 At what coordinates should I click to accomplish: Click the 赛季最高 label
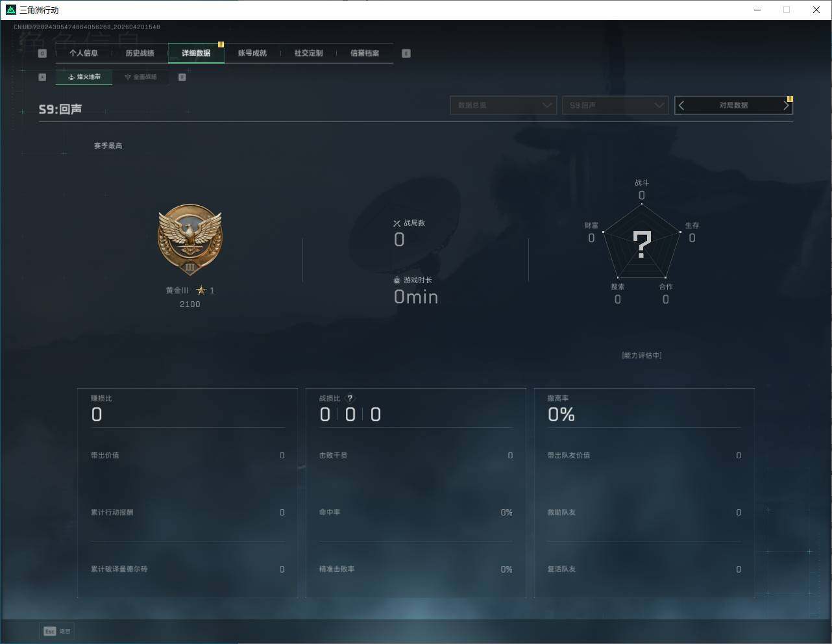108,146
